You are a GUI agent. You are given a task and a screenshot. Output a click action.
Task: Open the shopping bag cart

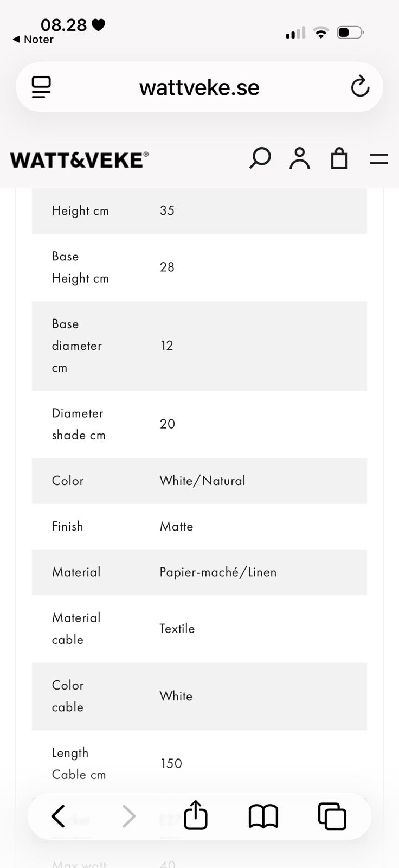pyautogui.click(x=339, y=158)
